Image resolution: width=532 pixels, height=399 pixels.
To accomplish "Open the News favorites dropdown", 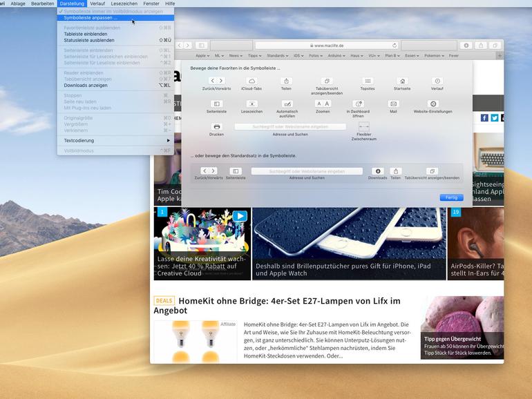I will pyautogui.click(x=236, y=56).
